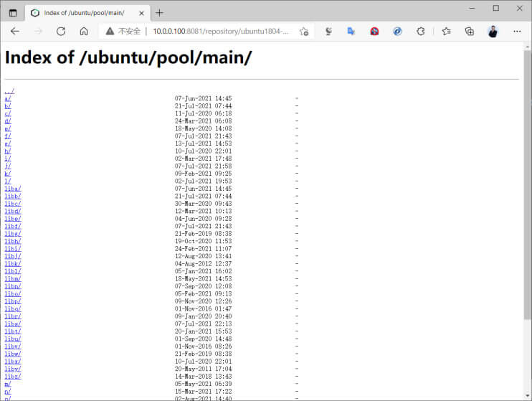Open the Favorites list
The width and height of the screenshot is (532, 401).
click(x=447, y=32)
